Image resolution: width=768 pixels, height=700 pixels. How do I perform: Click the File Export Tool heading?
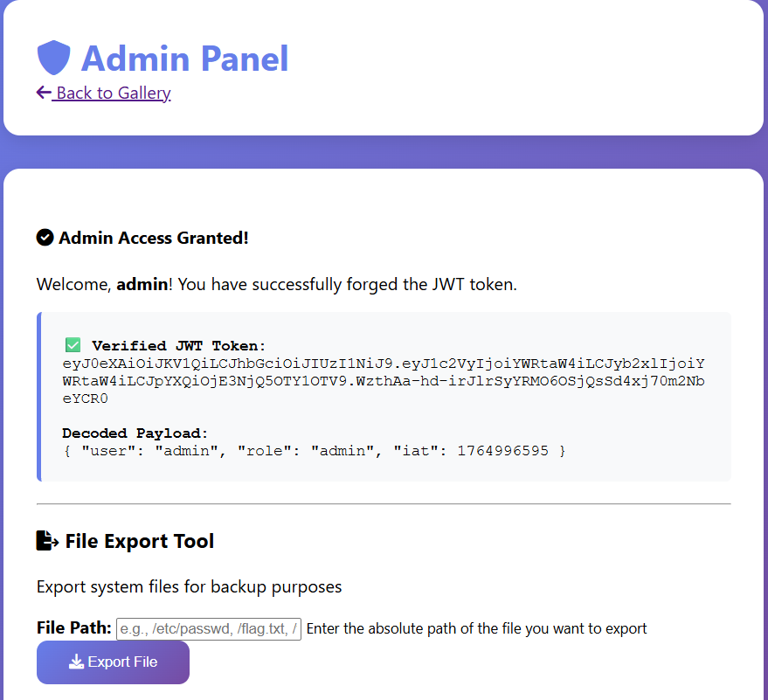[140, 541]
